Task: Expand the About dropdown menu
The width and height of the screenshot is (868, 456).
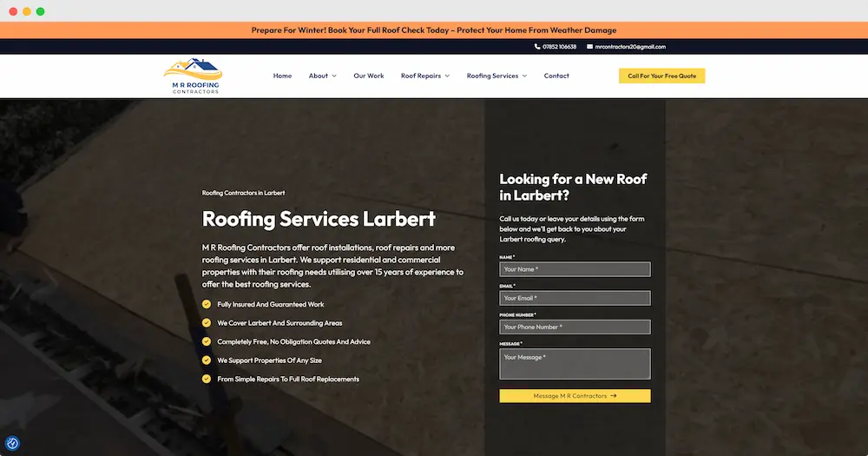Action: pos(322,76)
